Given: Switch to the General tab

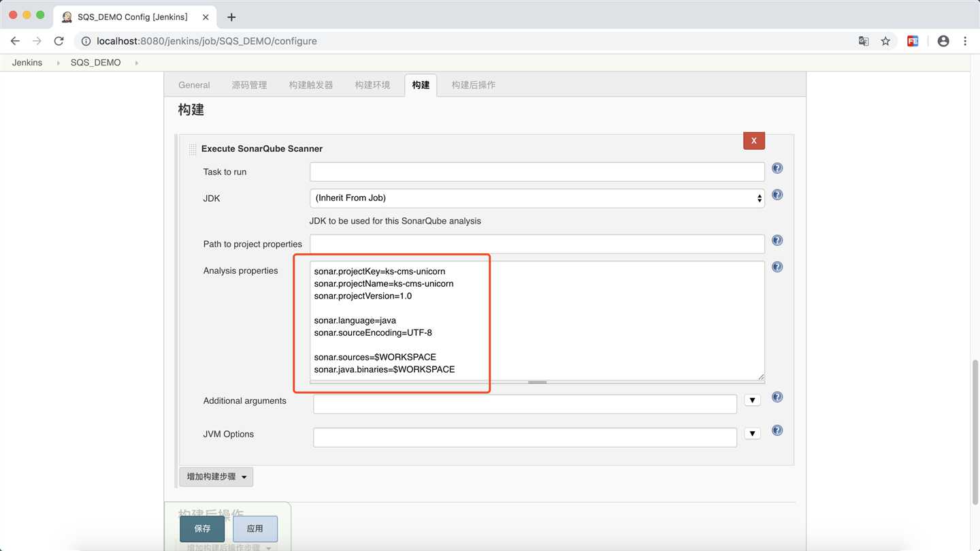Looking at the screenshot, I should [194, 85].
